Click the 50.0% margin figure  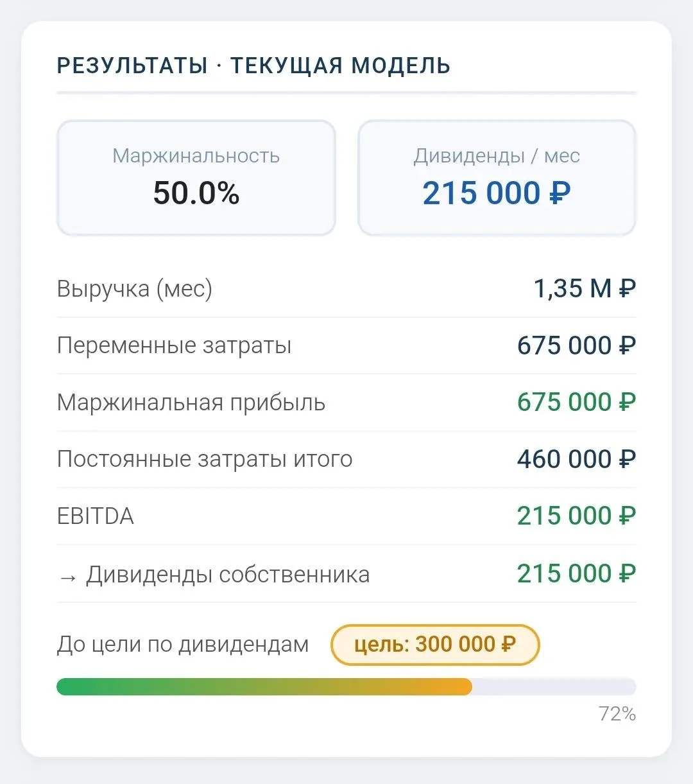point(196,193)
